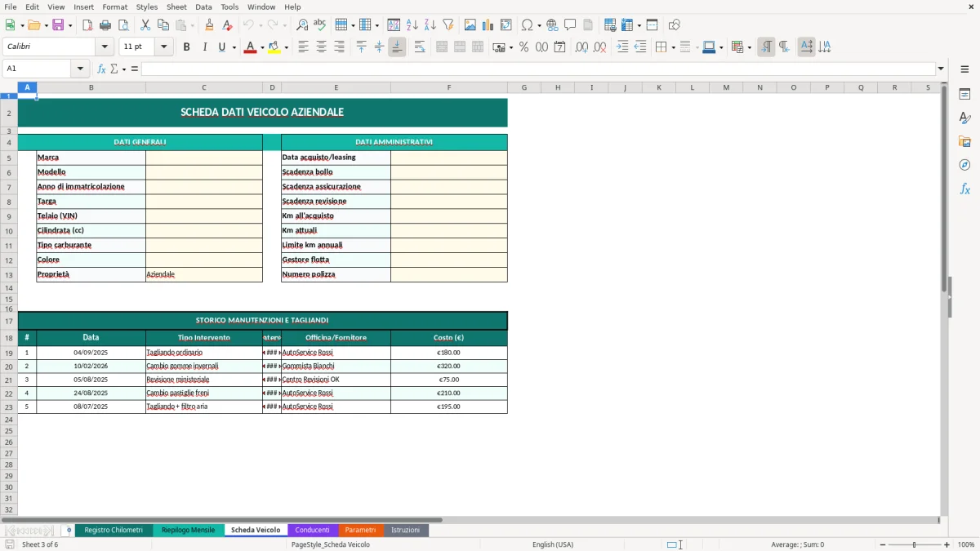Click Sort Ascending icon
Image resolution: width=980 pixels, height=551 pixels.
click(x=412, y=25)
